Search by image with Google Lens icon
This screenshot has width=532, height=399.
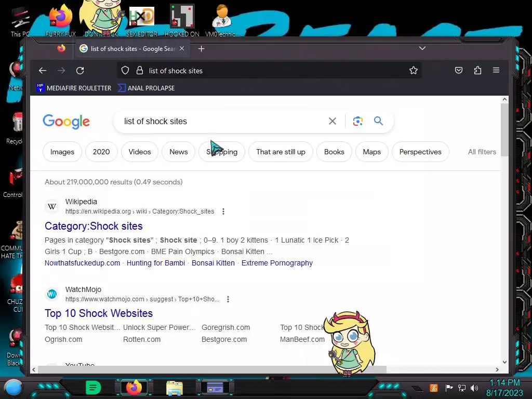[x=358, y=121]
